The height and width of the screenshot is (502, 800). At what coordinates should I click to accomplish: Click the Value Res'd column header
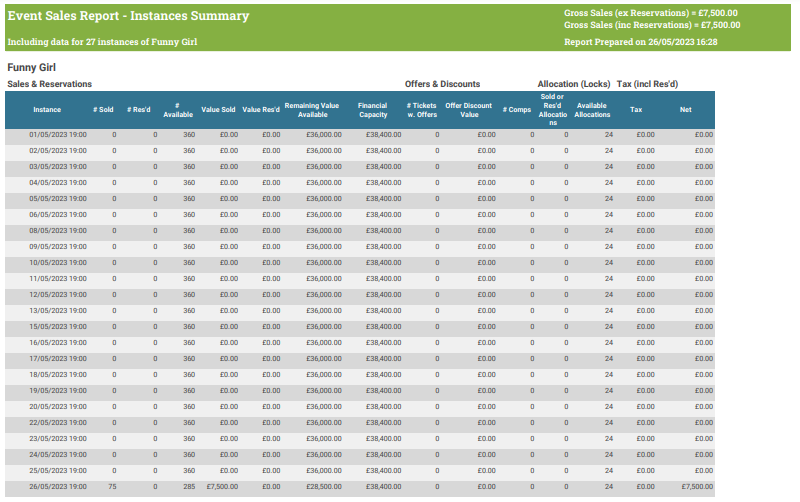pyautogui.click(x=261, y=110)
